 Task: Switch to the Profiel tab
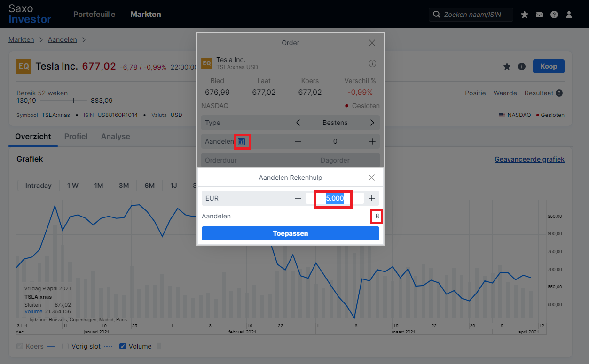click(76, 136)
